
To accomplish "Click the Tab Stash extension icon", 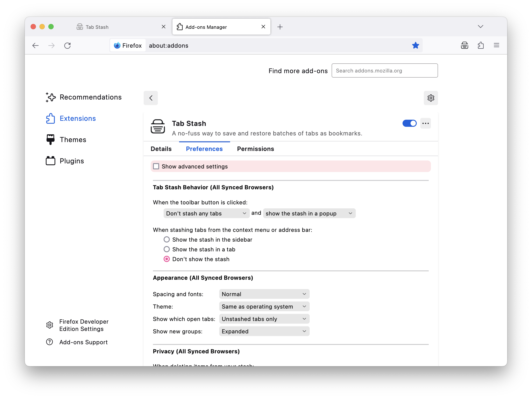I will pos(464,45).
